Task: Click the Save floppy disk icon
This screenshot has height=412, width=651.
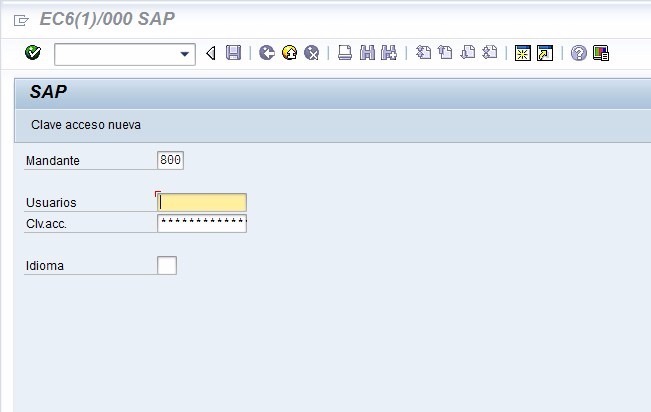Action: pos(233,53)
